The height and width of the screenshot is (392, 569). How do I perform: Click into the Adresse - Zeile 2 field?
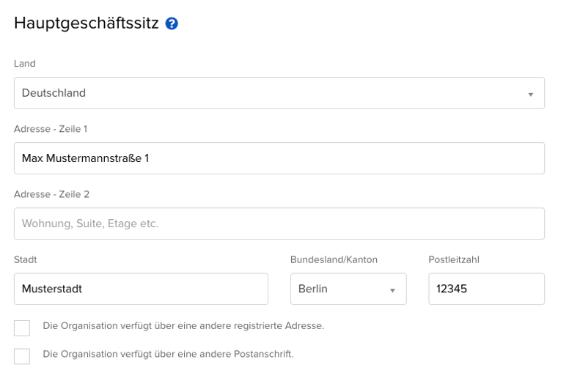[279, 223]
